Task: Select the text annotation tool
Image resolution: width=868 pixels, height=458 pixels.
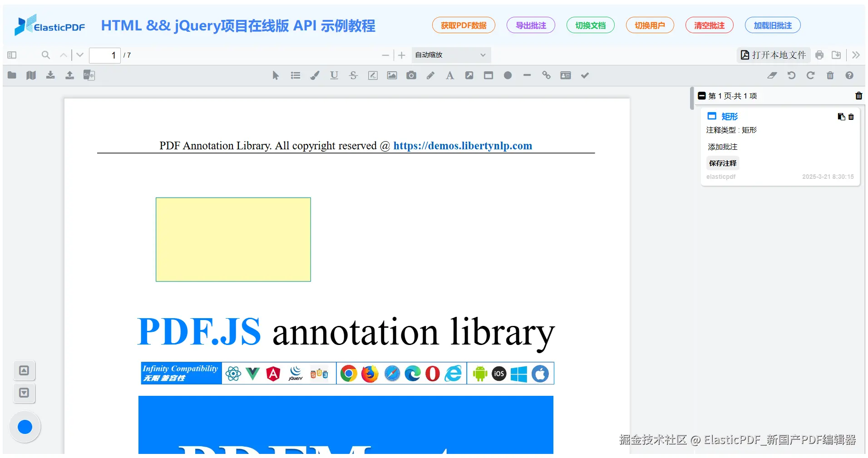Action: point(449,75)
